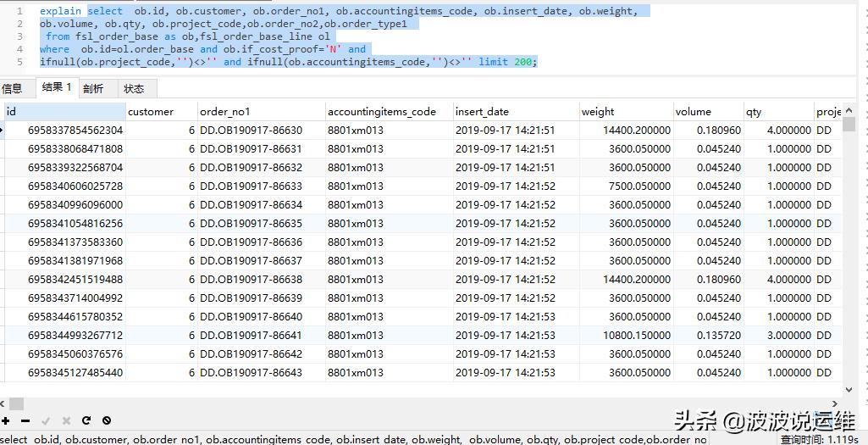Click the discard changes X icon
This screenshot has height=445, width=868.
point(66,420)
